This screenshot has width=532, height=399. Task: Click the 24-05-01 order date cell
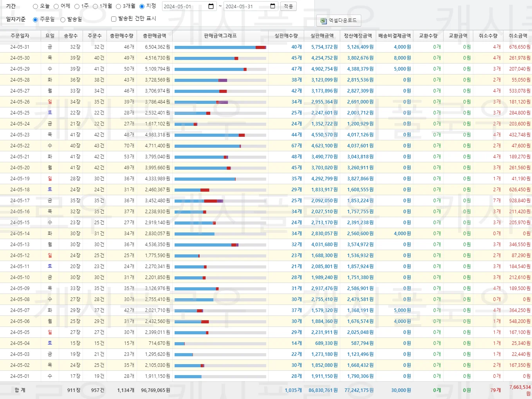20,376
